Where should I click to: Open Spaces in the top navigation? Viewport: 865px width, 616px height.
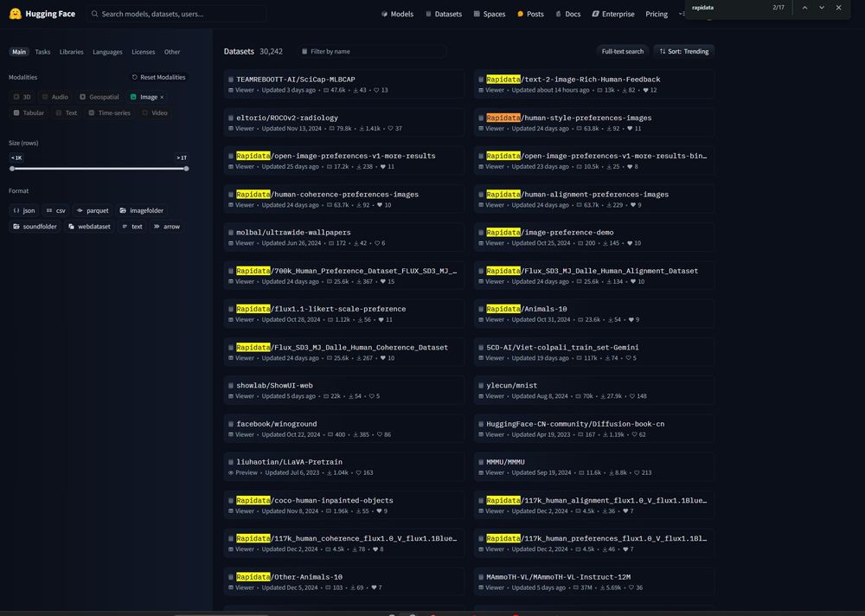coord(490,14)
